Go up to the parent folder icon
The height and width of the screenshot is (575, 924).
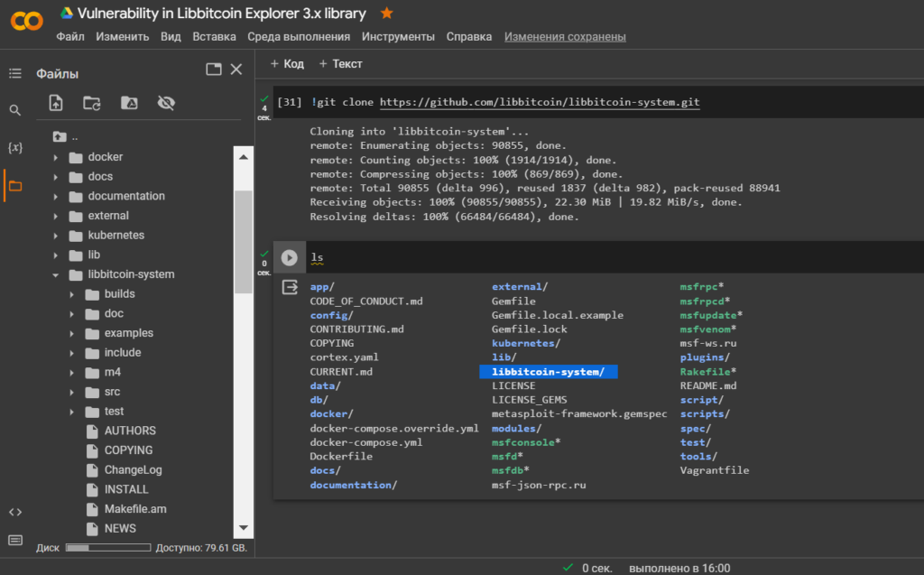tap(59, 137)
